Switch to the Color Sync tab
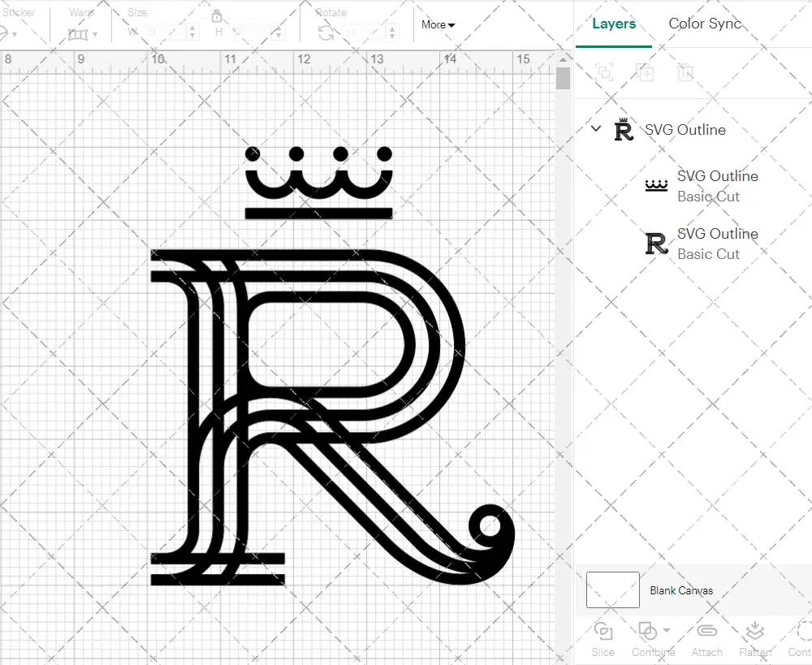This screenshot has width=812, height=665. pos(705,24)
